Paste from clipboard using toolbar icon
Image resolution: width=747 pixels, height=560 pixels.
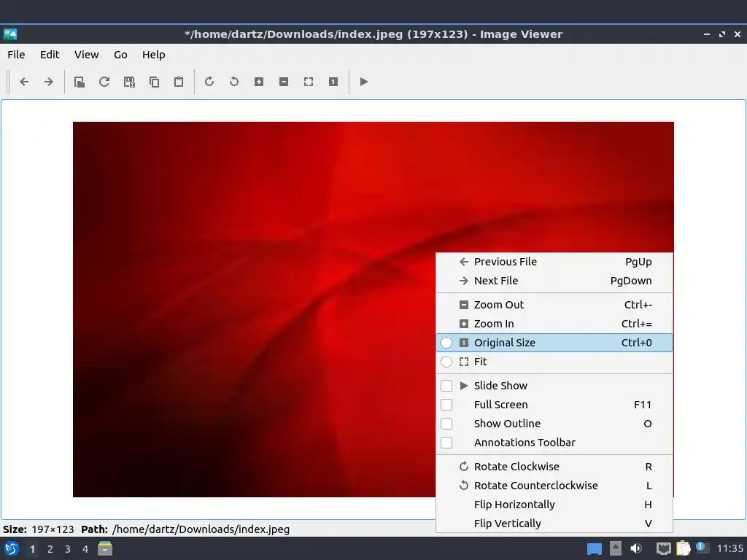tap(179, 82)
